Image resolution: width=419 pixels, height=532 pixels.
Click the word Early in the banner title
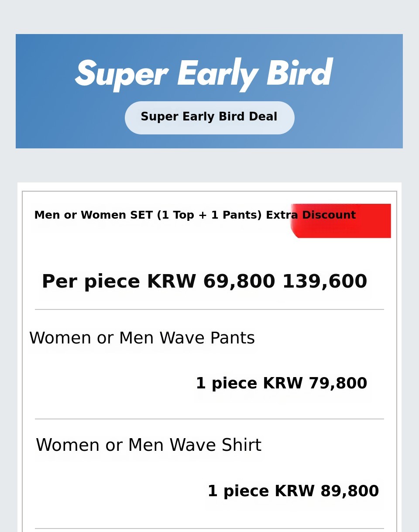[217, 75]
